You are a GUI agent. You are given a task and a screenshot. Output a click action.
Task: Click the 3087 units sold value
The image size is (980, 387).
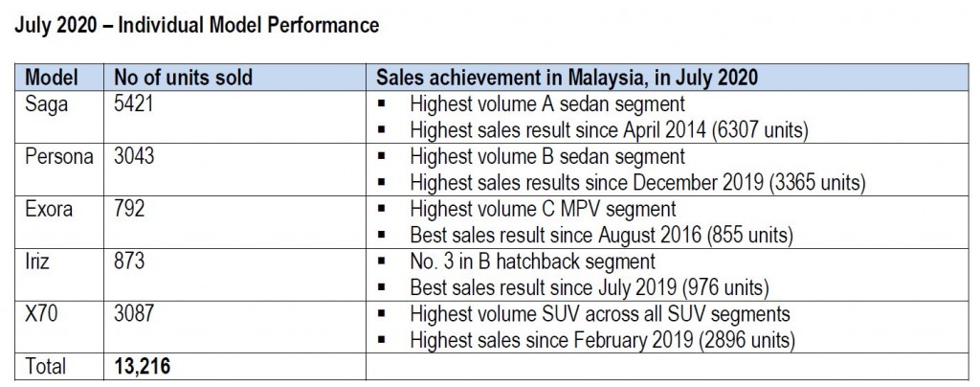point(134,314)
